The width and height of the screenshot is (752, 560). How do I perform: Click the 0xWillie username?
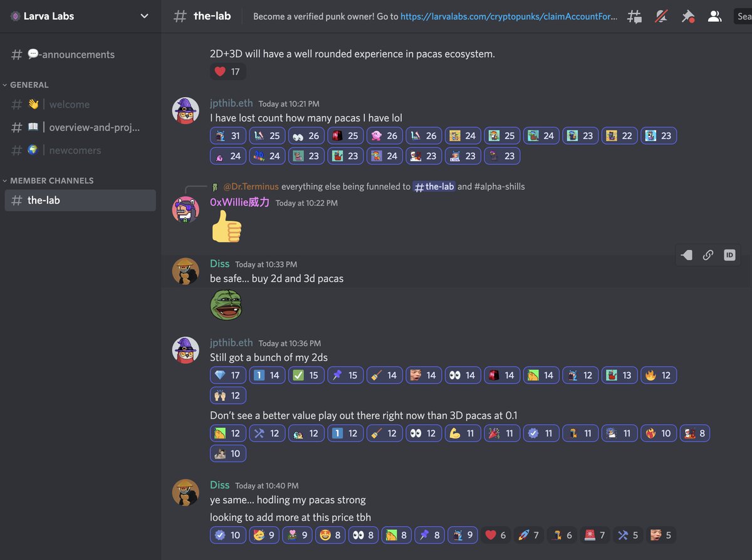point(240,202)
